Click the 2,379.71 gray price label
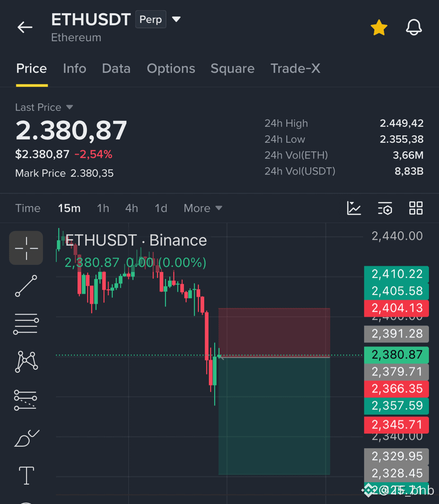 (x=397, y=372)
